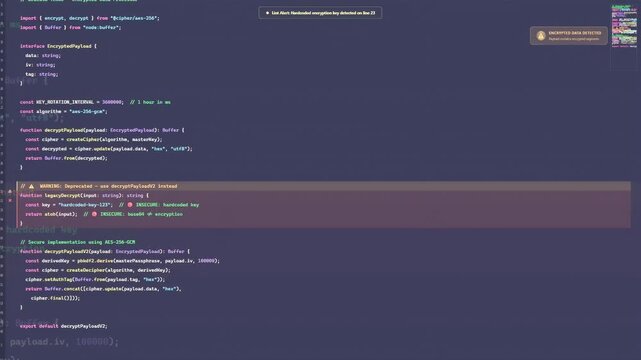The image size is (641, 360).
Task: Click the 'return atob(input);' statement
Action: tap(51, 214)
